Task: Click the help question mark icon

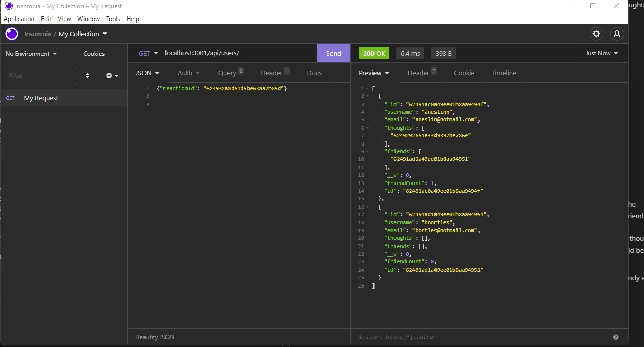Action: coord(616,337)
